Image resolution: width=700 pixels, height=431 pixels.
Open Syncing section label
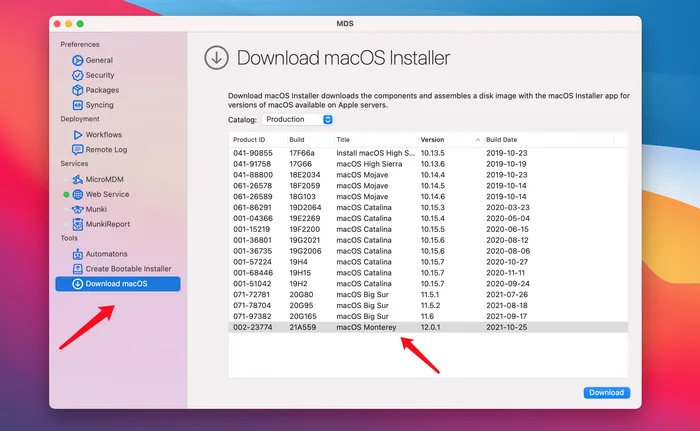pos(100,105)
